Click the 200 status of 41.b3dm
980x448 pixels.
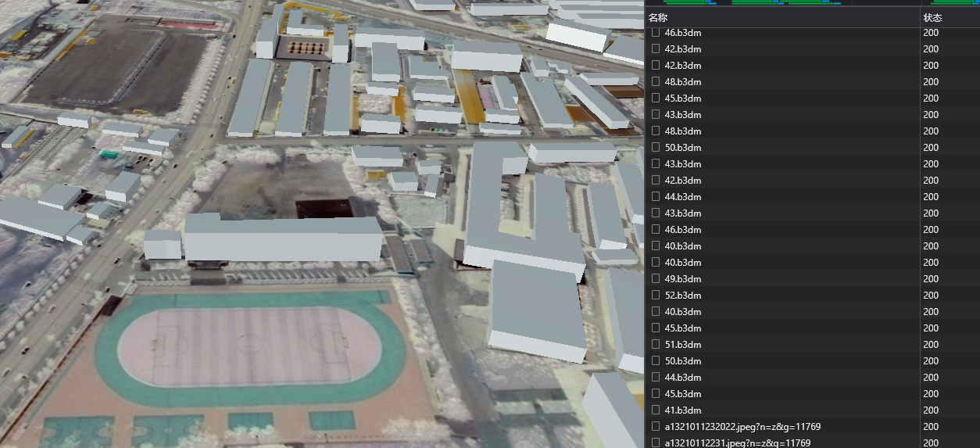pyautogui.click(x=931, y=410)
